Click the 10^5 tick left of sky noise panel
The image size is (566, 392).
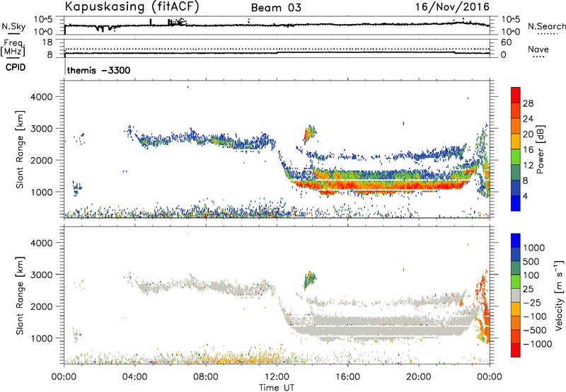click(x=44, y=20)
